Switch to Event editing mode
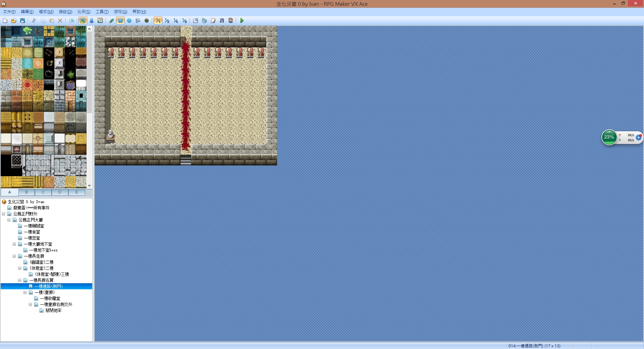Image resolution: width=644 pixels, height=349 pixels. point(92,20)
